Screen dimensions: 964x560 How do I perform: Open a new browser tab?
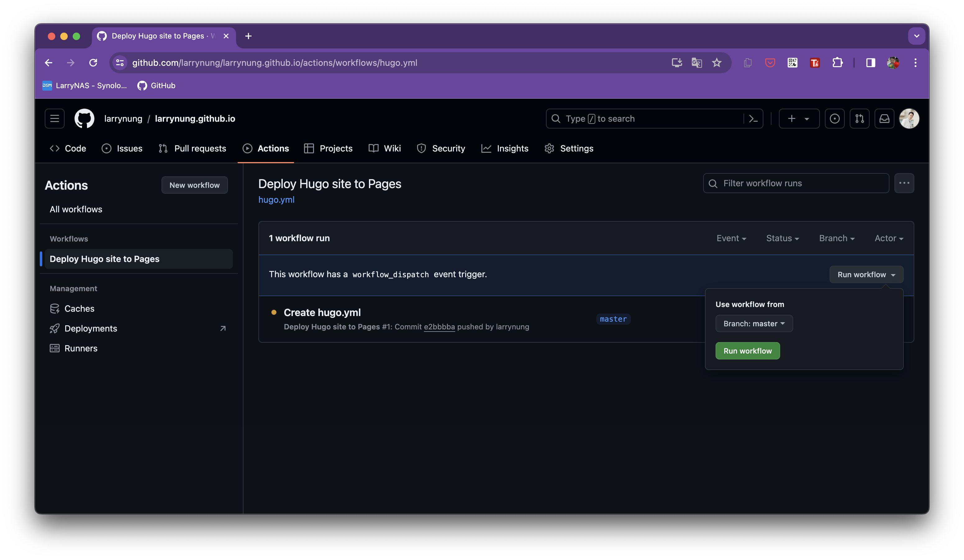tap(248, 36)
